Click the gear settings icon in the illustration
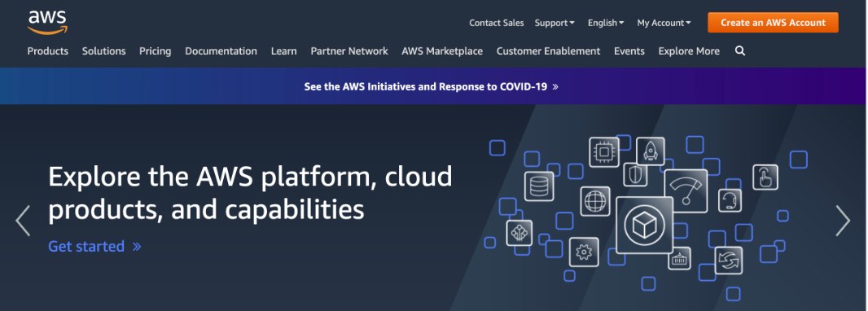The image size is (868, 311). [584, 252]
